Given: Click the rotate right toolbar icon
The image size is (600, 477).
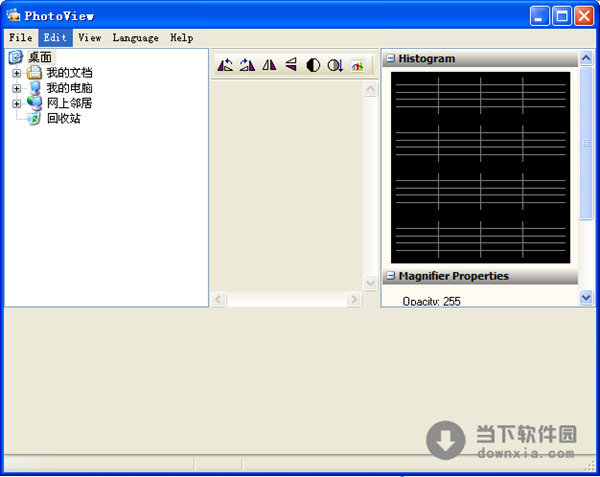Looking at the screenshot, I should (x=247, y=65).
